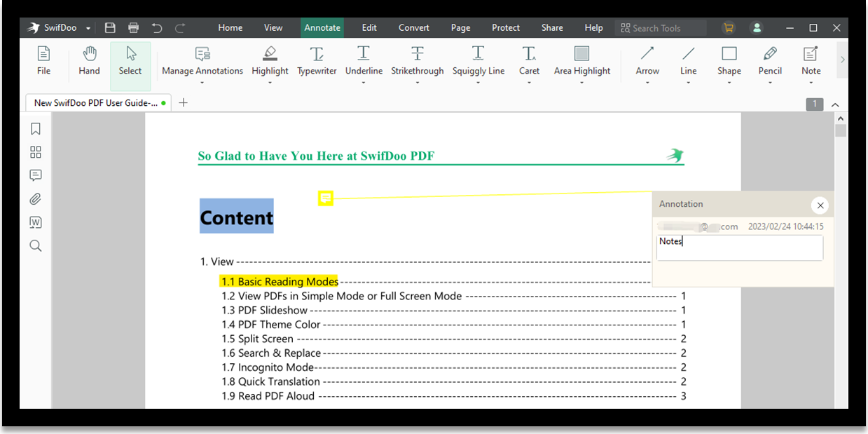868x434 pixels.
Task: Pick the Squiggly Line tool
Action: coord(478,61)
